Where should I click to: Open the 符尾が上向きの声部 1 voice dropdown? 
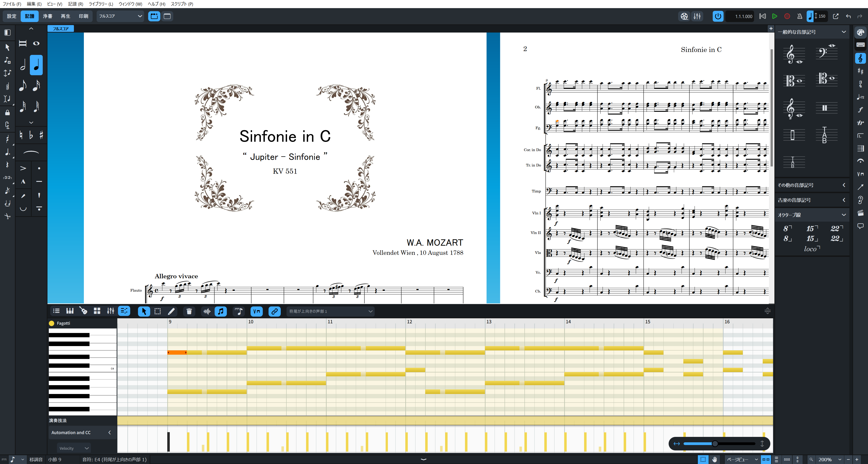[330, 312]
